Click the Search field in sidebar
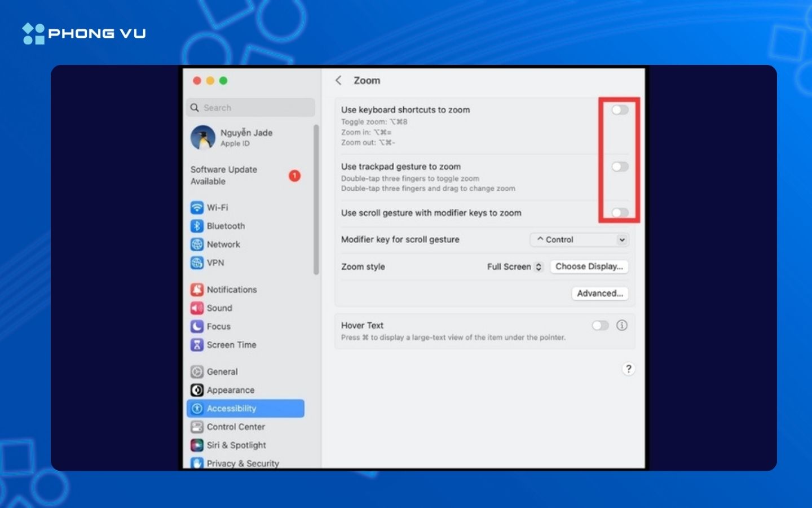This screenshot has width=812, height=508. click(x=251, y=108)
